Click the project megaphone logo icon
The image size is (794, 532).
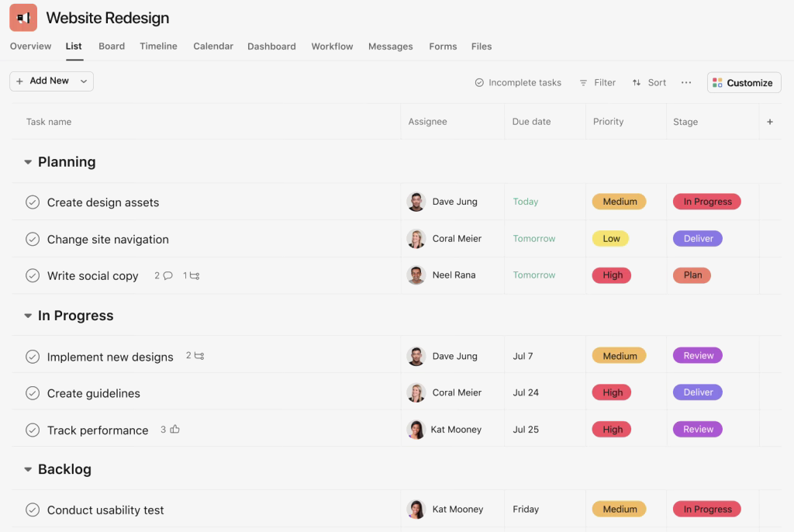[x=23, y=17]
